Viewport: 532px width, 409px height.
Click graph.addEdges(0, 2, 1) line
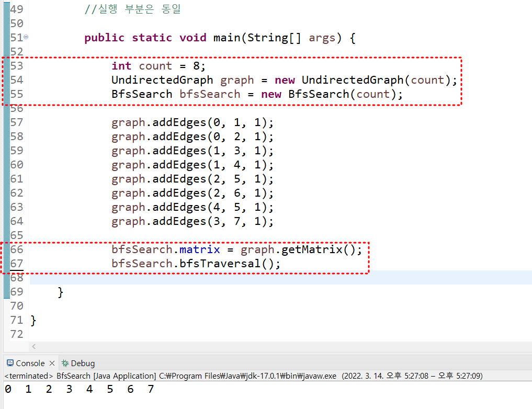point(193,137)
